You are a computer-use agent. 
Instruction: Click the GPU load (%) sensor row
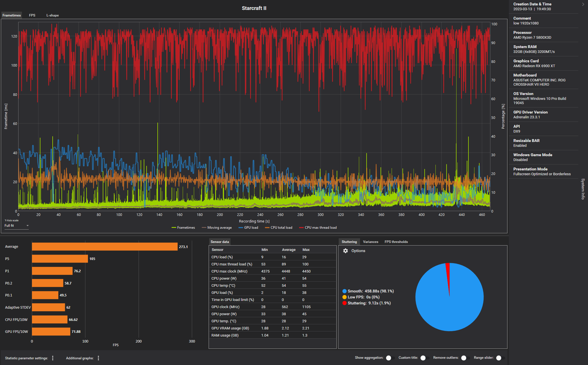click(272, 292)
